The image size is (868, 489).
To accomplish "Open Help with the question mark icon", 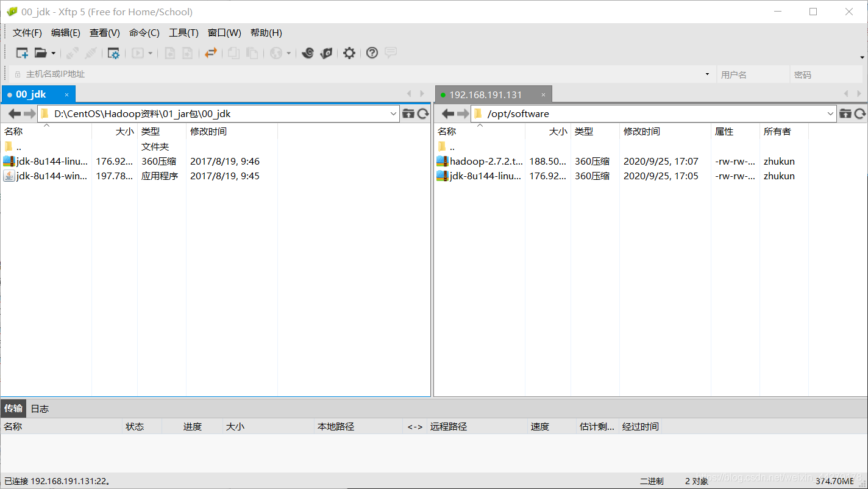I will (372, 53).
